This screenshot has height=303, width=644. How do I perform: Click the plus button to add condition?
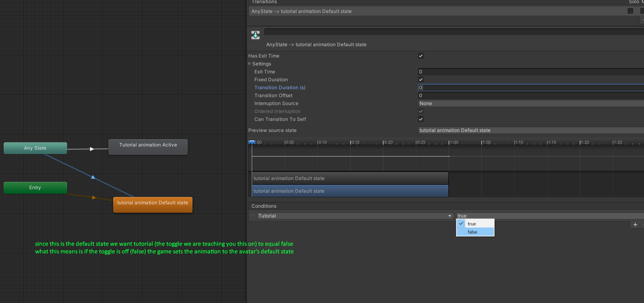[635, 225]
